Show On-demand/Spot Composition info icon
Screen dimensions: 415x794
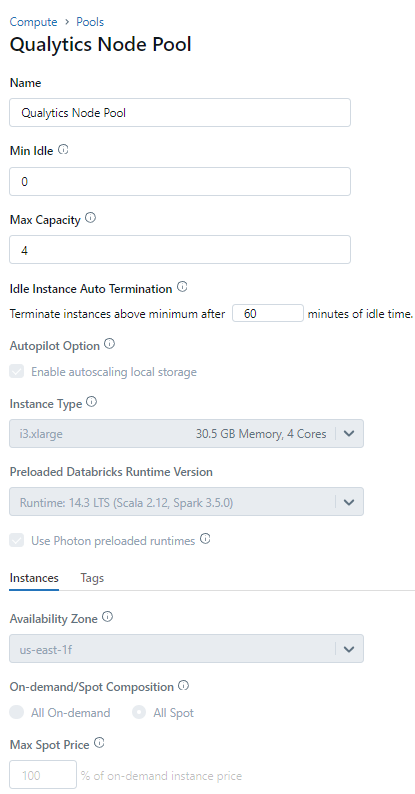(184, 686)
